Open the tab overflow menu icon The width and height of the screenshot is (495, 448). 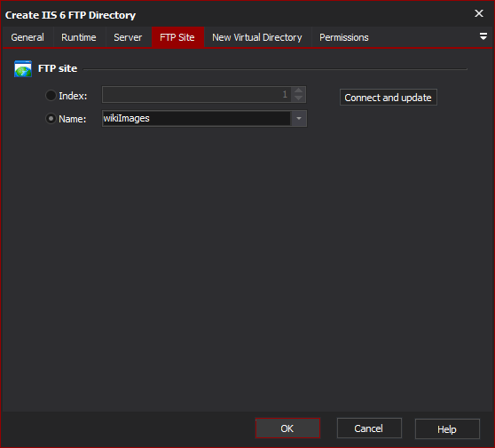coord(483,36)
